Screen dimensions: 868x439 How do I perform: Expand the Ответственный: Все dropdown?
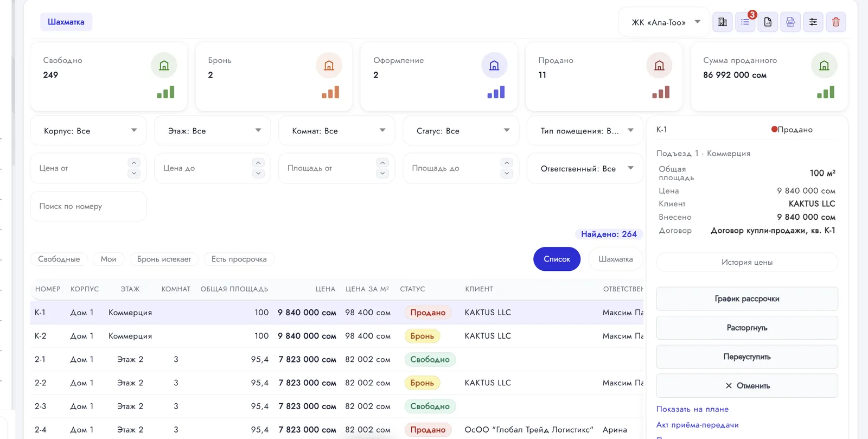(x=585, y=169)
